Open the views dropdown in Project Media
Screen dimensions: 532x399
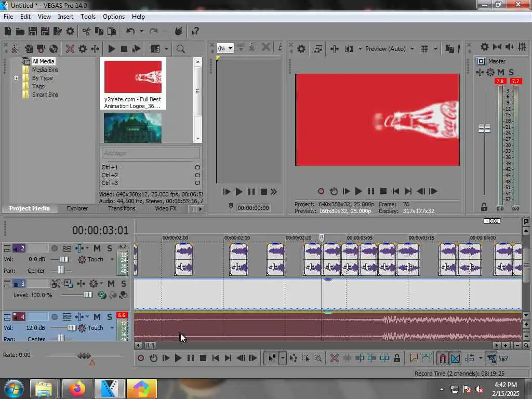tap(166, 49)
